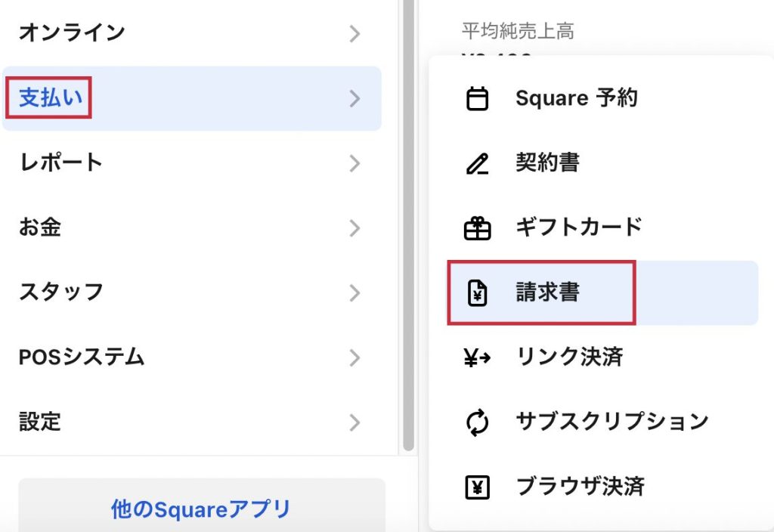Expand the オンライン chevron arrow
This screenshot has height=532, width=774.
click(x=354, y=33)
